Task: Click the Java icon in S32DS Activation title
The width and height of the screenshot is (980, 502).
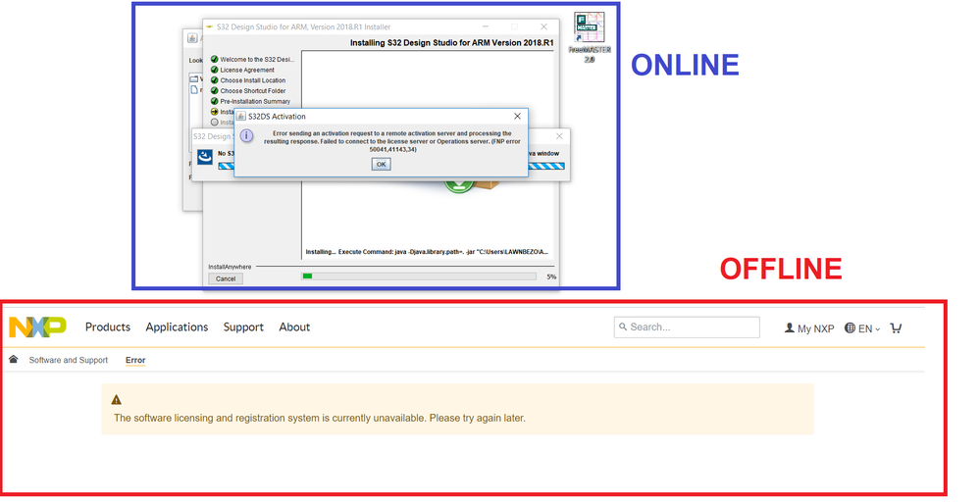Action: point(240,116)
